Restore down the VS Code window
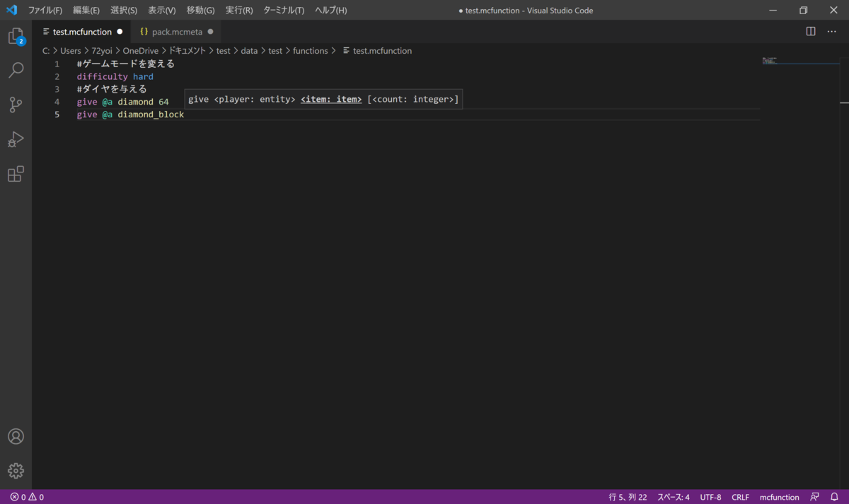The image size is (849, 504). coord(803,11)
